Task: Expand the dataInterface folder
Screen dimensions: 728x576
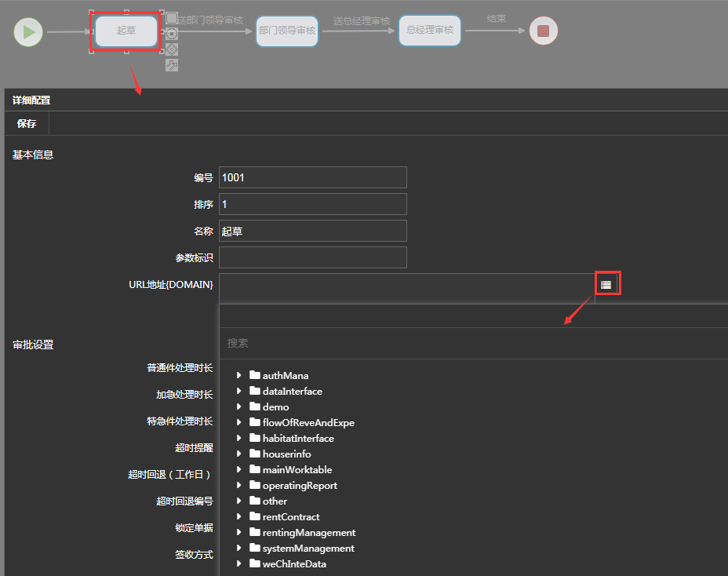Action: tap(238, 391)
